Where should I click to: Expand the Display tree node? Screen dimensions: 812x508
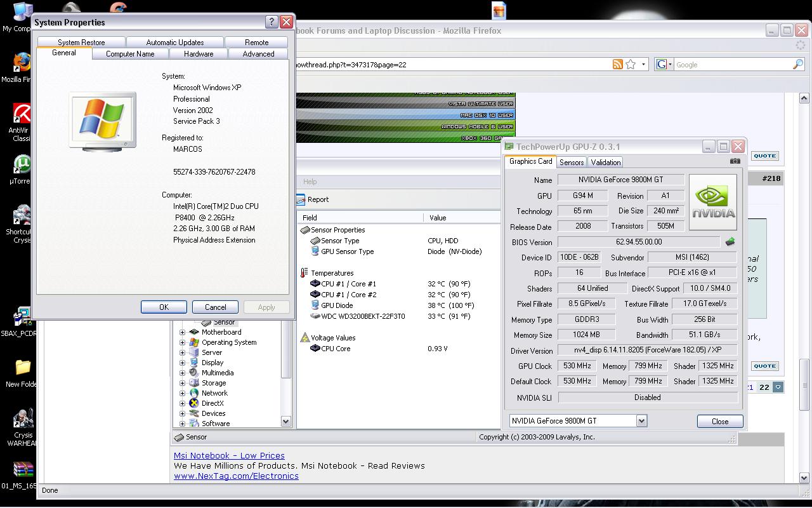183,363
